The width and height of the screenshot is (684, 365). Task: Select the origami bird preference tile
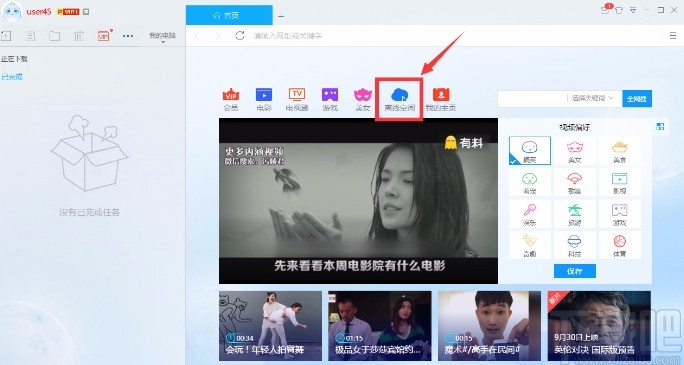pyautogui.click(x=530, y=245)
